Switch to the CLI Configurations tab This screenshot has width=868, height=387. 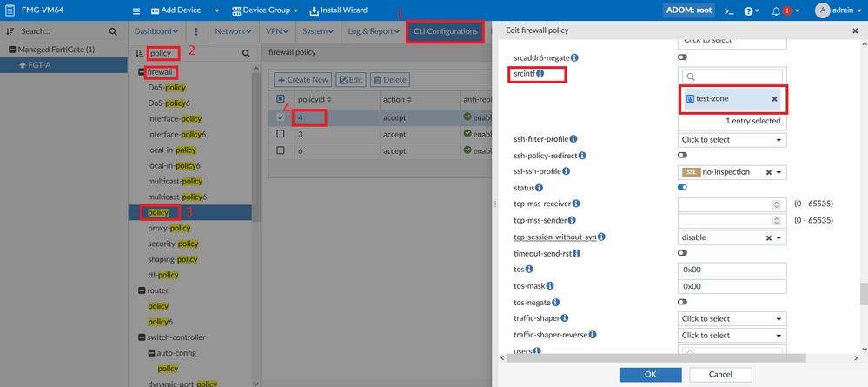(x=446, y=31)
